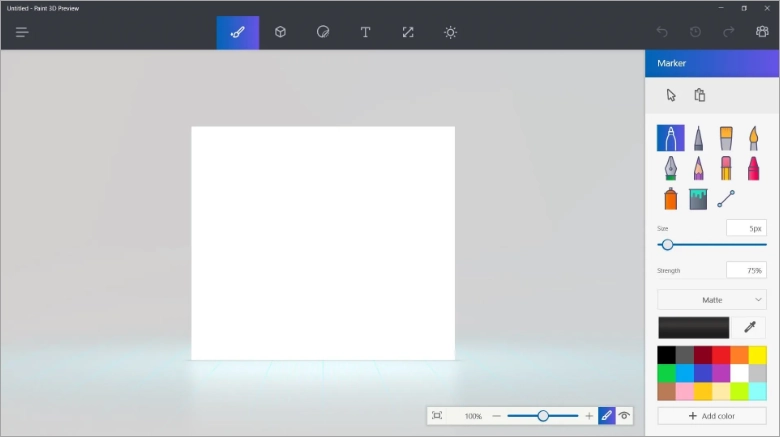The image size is (780, 437).
Task: Pick the pale cream swatch
Action: [721, 391]
